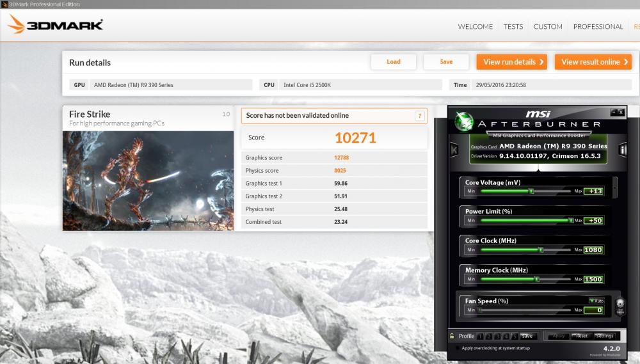Viewport: 640px width, 364px height.
Task: Click the Combined test 23.24 row
Action: pyautogui.click(x=334, y=222)
